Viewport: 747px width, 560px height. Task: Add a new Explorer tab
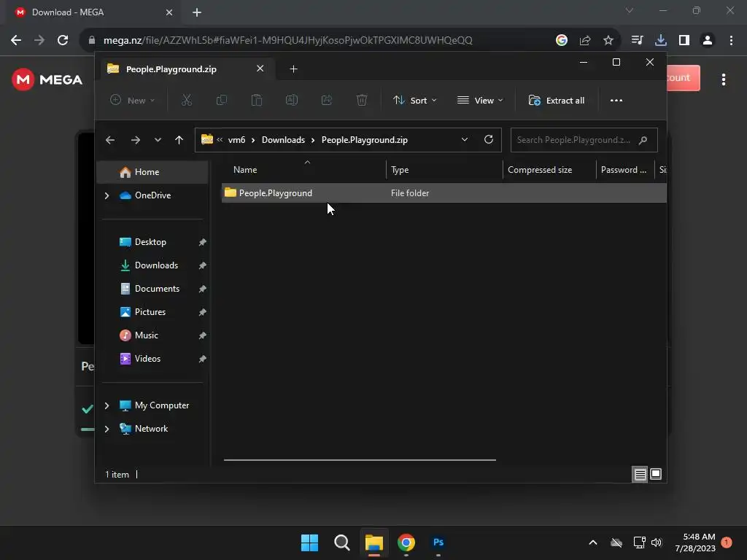[x=293, y=69]
